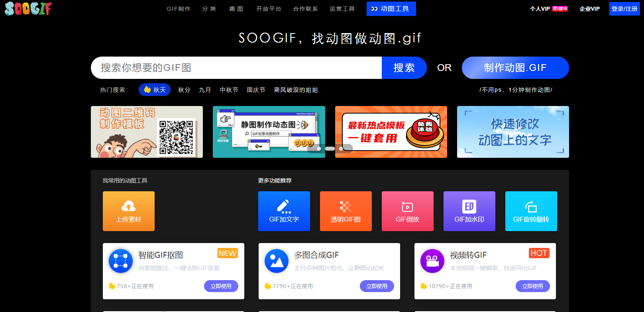Click the first carousel indicator dot

pyautogui.click(x=319, y=149)
